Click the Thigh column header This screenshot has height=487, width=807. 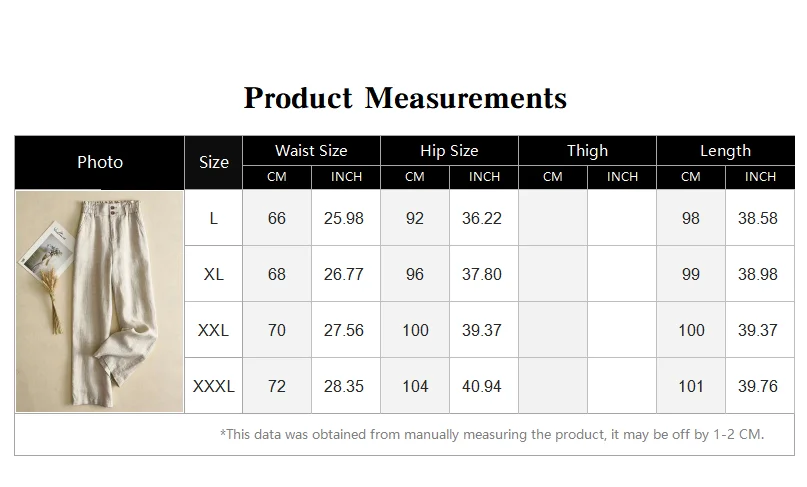pyautogui.click(x=587, y=151)
